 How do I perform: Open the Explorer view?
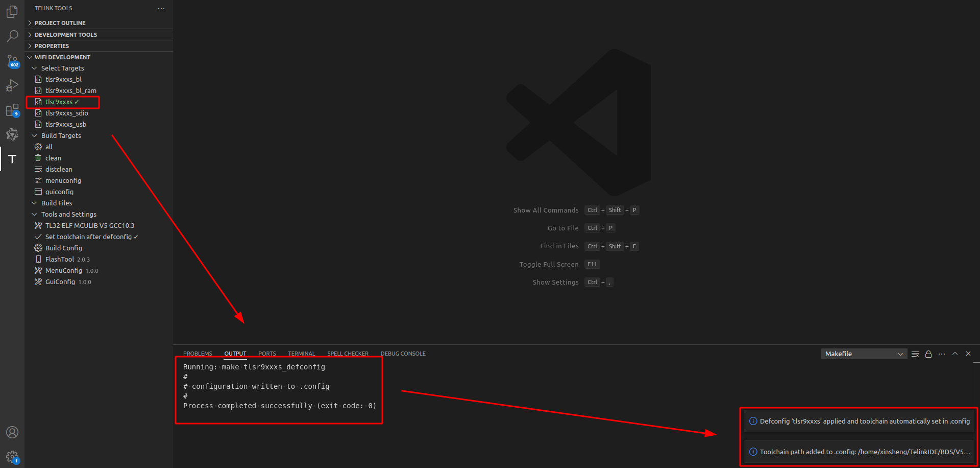click(x=12, y=11)
